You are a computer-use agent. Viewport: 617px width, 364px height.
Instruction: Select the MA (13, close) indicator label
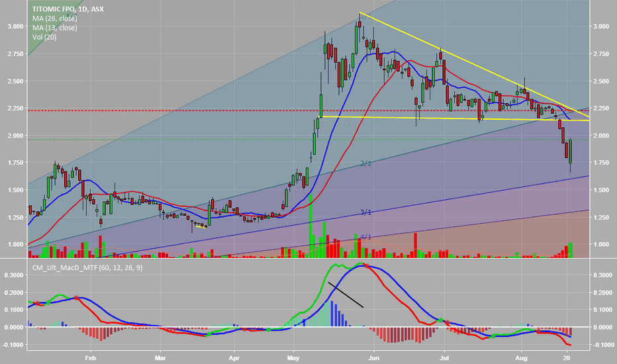(55, 28)
